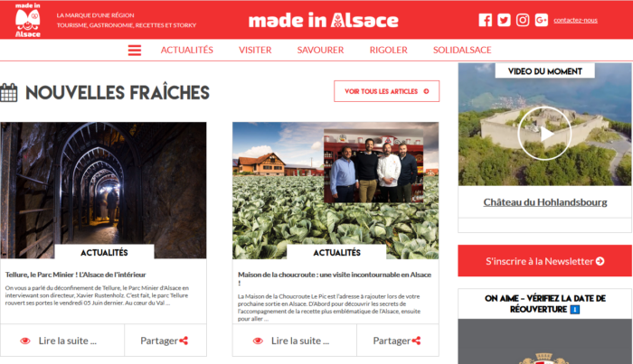The width and height of the screenshot is (633, 364).
Task: Click the made in Alsace stork logo
Action: coord(27,20)
